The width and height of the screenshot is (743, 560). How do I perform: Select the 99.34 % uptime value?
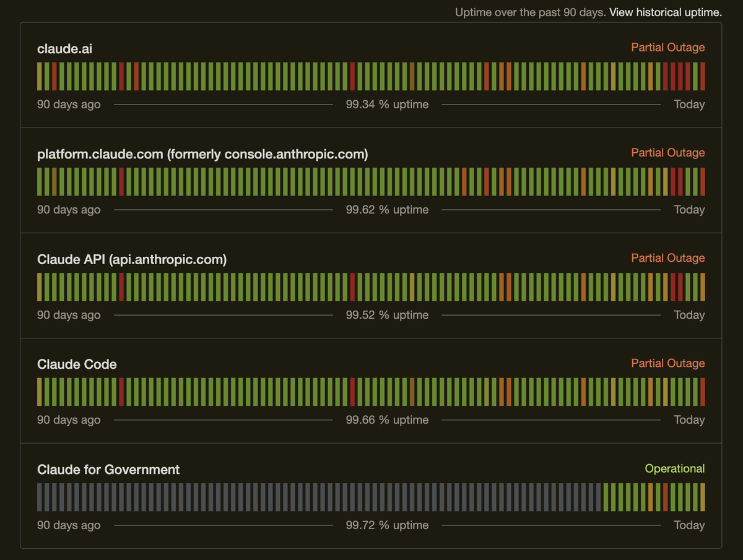pos(387,105)
